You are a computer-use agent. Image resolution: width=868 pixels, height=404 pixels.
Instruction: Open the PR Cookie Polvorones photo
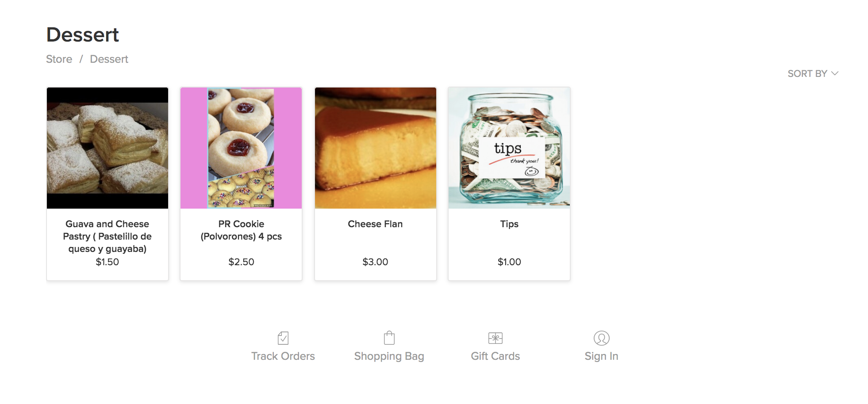click(x=241, y=148)
